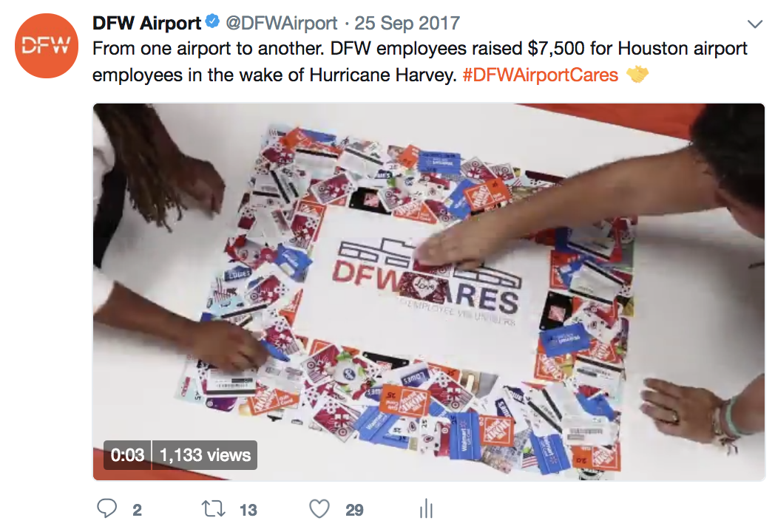Viewport: 775px width, 532px height.
Task: Click the reply speech bubble icon
Action: pos(106,509)
